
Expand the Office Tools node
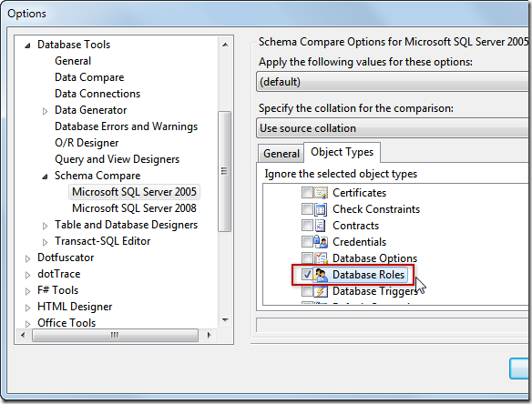(x=28, y=324)
